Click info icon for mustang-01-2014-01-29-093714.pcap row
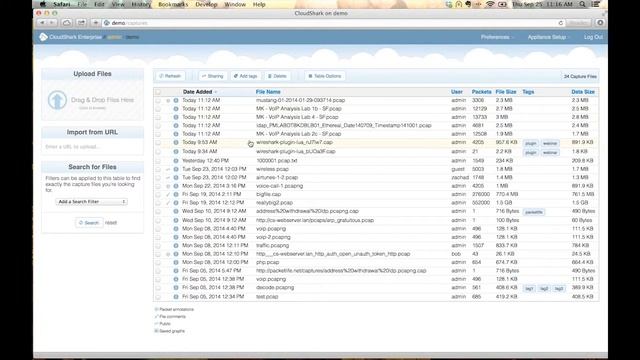 (x=176, y=100)
